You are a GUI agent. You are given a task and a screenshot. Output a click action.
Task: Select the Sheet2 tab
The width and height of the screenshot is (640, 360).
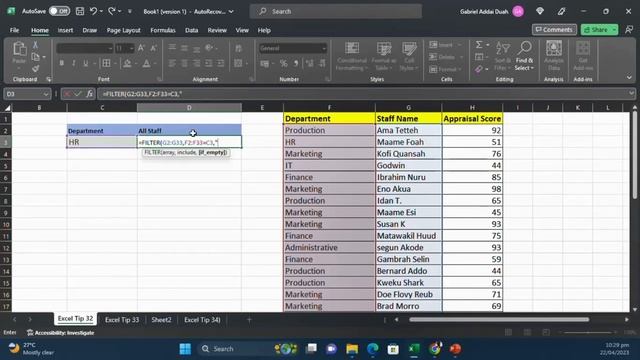pos(161,320)
